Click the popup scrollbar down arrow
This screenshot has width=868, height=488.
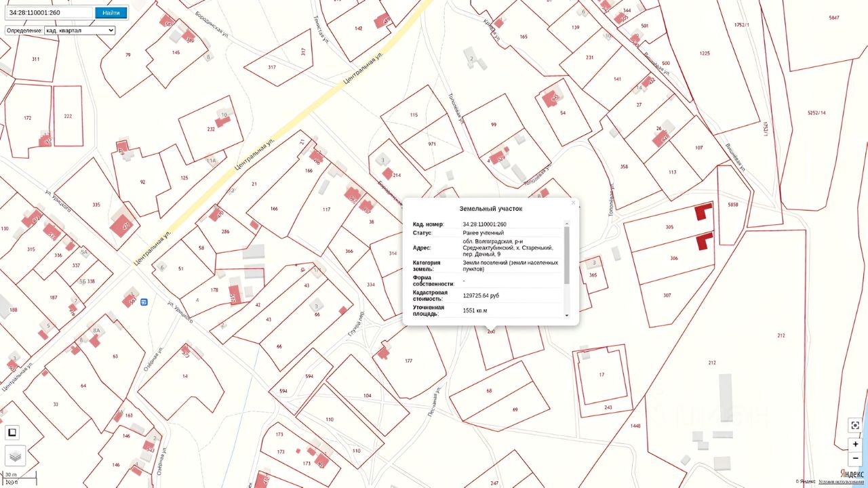(x=567, y=316)
